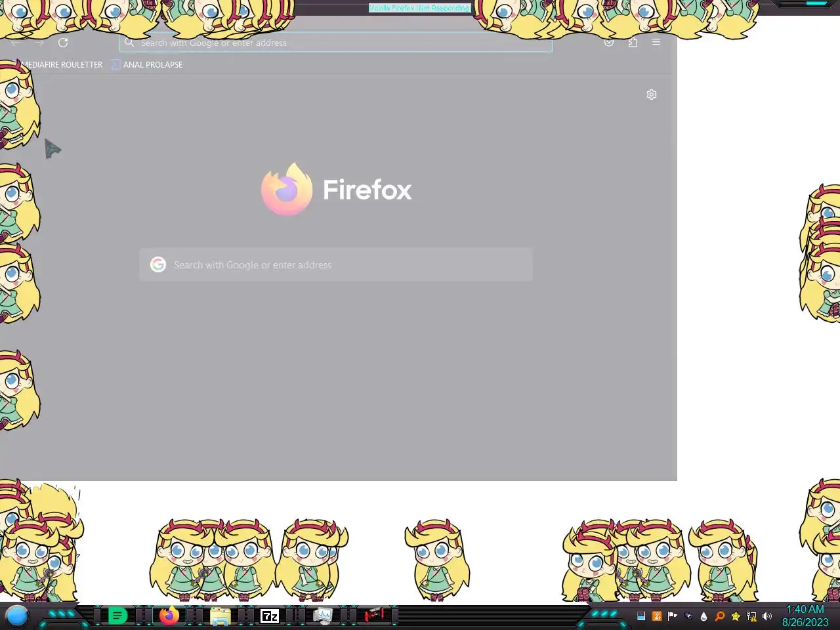840x630 pixels.
Task: Click the Save to Pocket icon
Action: click(x=609, y=42)
